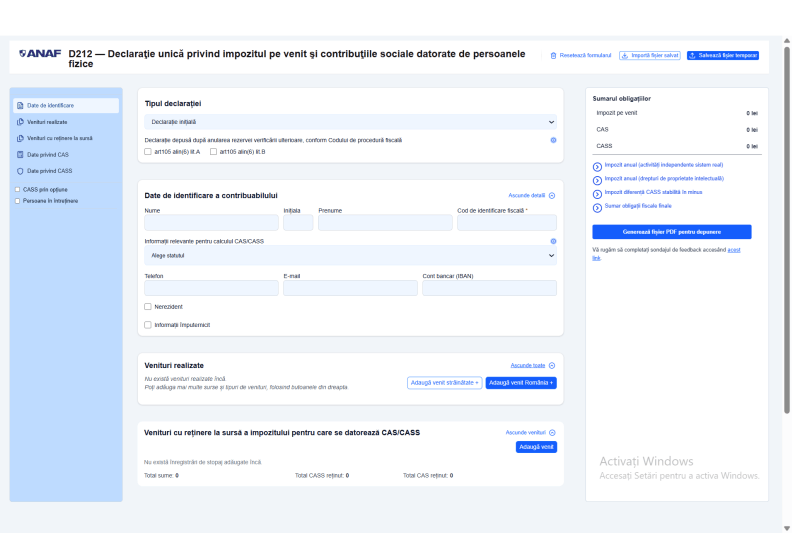Click the page vertical scrollbar

(786, 250)
